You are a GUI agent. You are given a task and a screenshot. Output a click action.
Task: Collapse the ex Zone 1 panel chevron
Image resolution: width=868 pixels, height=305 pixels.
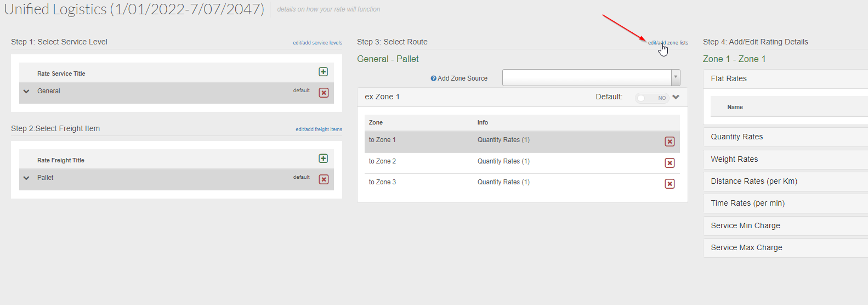(676, 97)
